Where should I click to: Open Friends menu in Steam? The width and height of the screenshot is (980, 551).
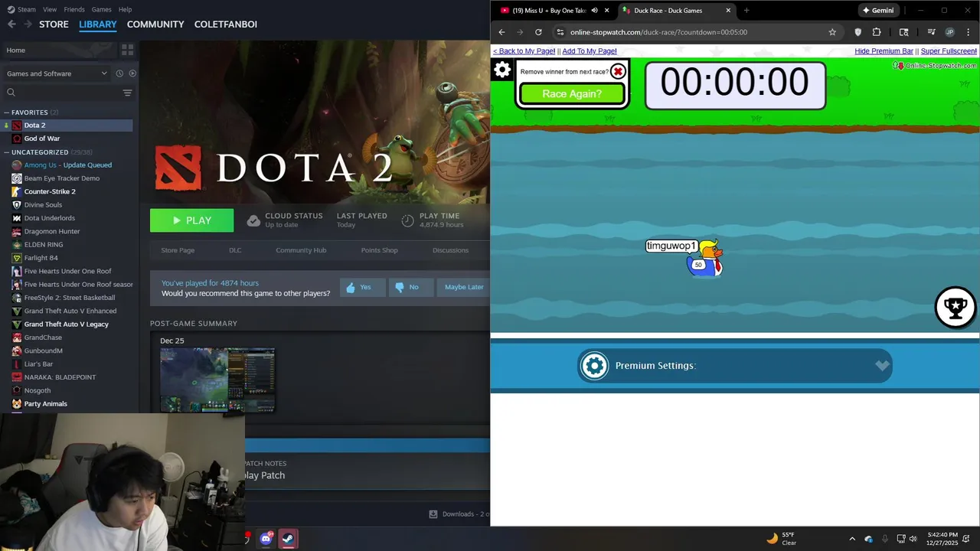(74, 9)
